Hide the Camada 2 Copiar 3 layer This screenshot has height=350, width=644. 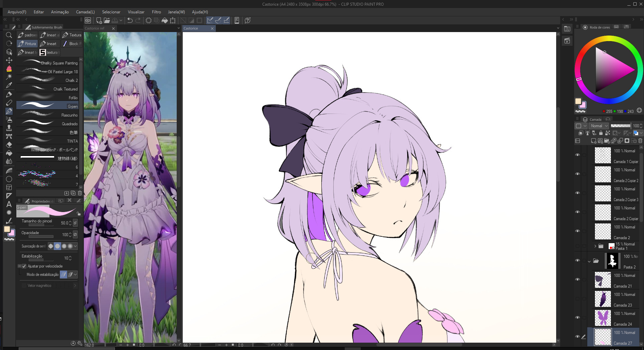578,193
